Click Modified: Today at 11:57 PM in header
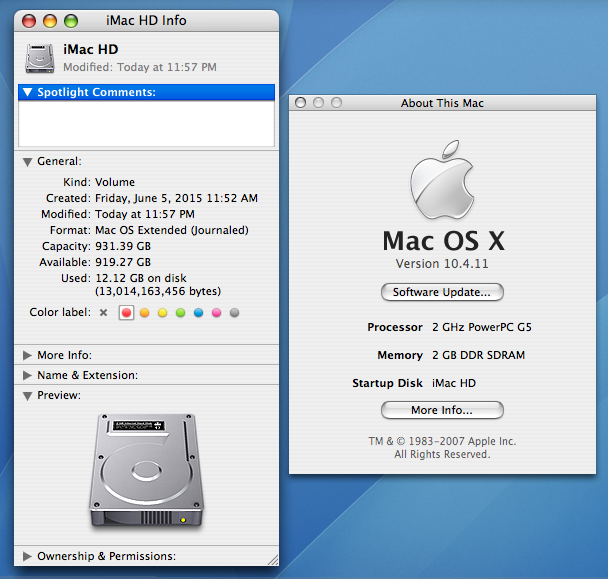This screenshot has width=608, height=579. pos(140,67)
